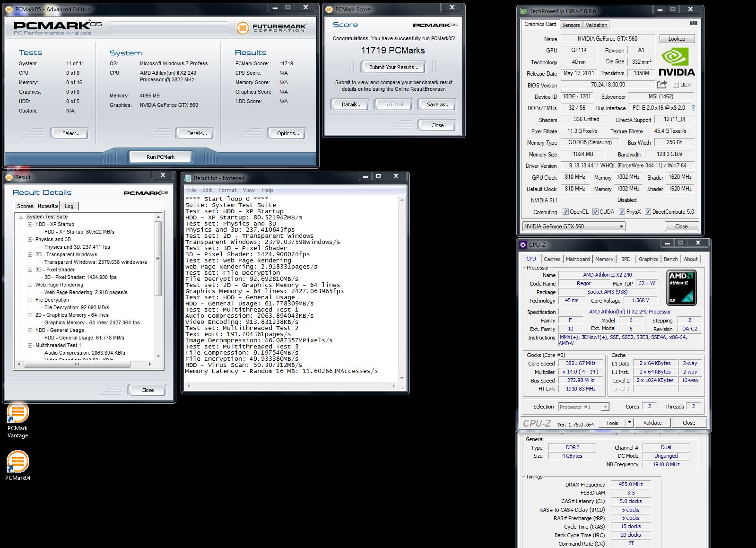Image resolution: width=756 pixels, height=548 pixels.
Task: Click the Result Details horizontal scrollbar
Action: click(x=84, y=364)
